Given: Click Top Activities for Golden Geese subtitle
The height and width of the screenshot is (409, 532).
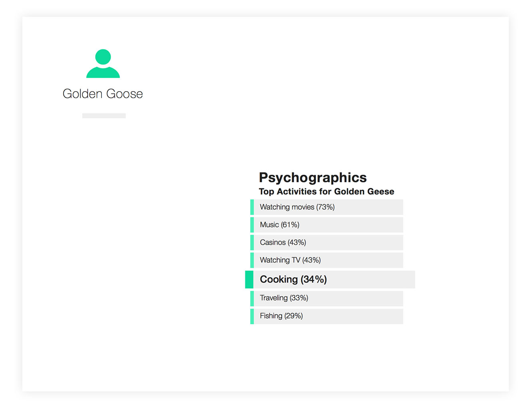Looking at the screenshot, I should tap(326, 192).
